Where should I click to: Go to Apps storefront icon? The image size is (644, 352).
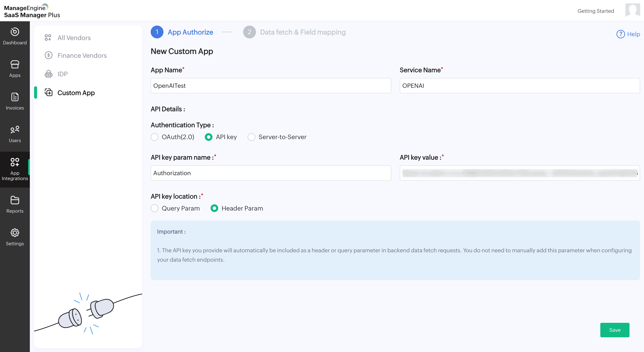[15, 65]
